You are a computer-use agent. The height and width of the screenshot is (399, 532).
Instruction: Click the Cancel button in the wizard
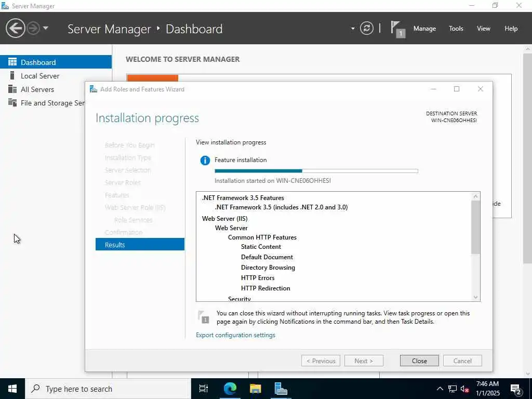point(462,361)
